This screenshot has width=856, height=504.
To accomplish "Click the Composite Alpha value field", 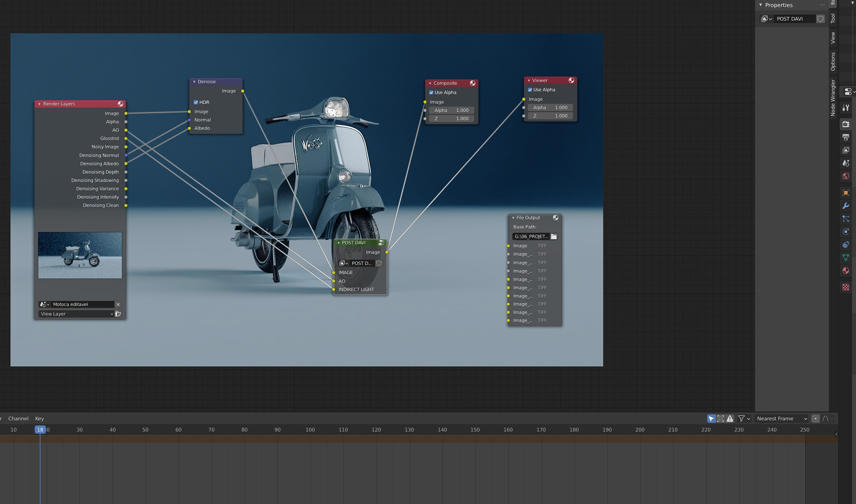I will tap(451, 110).
